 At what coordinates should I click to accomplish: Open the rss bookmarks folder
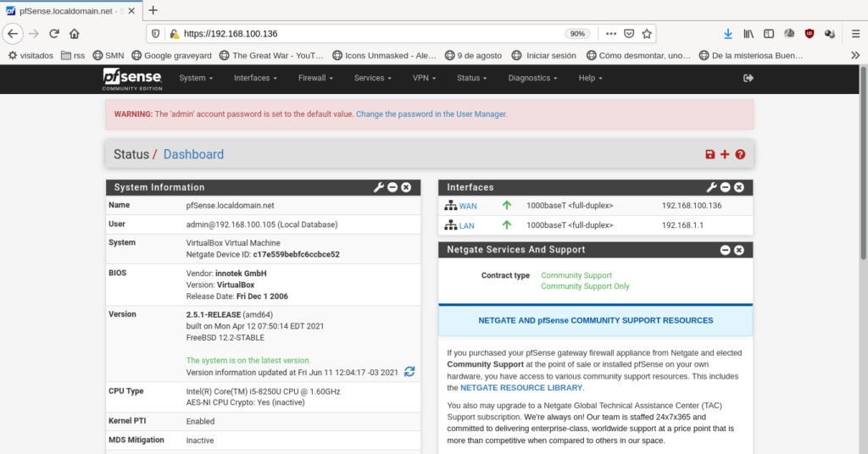[x=73, y=55]
